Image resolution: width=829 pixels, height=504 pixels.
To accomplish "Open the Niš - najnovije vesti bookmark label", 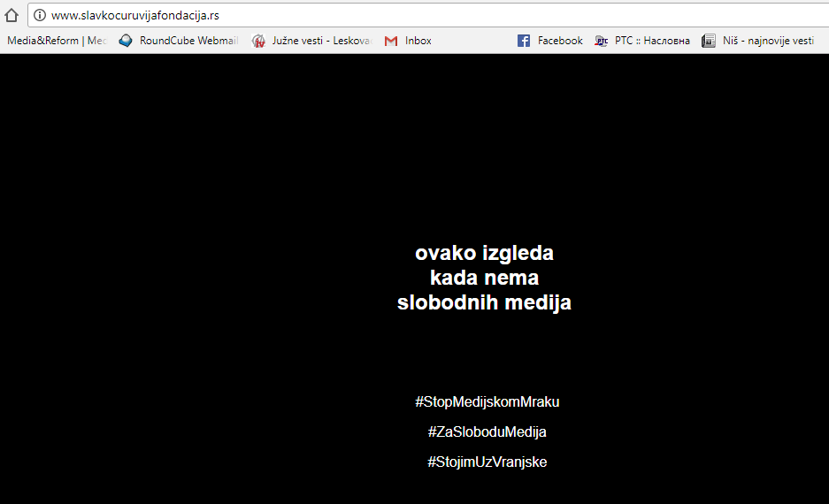I will point(768,41).
